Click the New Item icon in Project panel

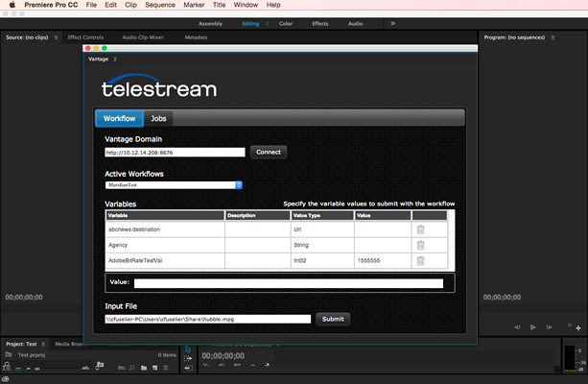click(x=154, y=368)
